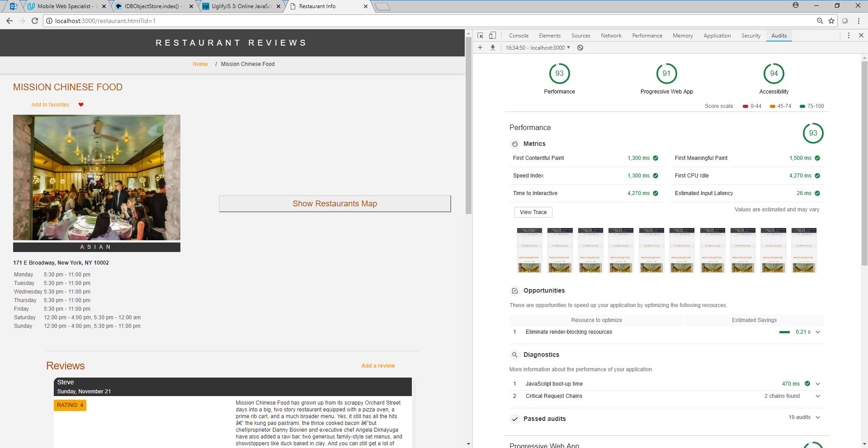Expand JavaScript boot-up time chevron

click(818, 384)
